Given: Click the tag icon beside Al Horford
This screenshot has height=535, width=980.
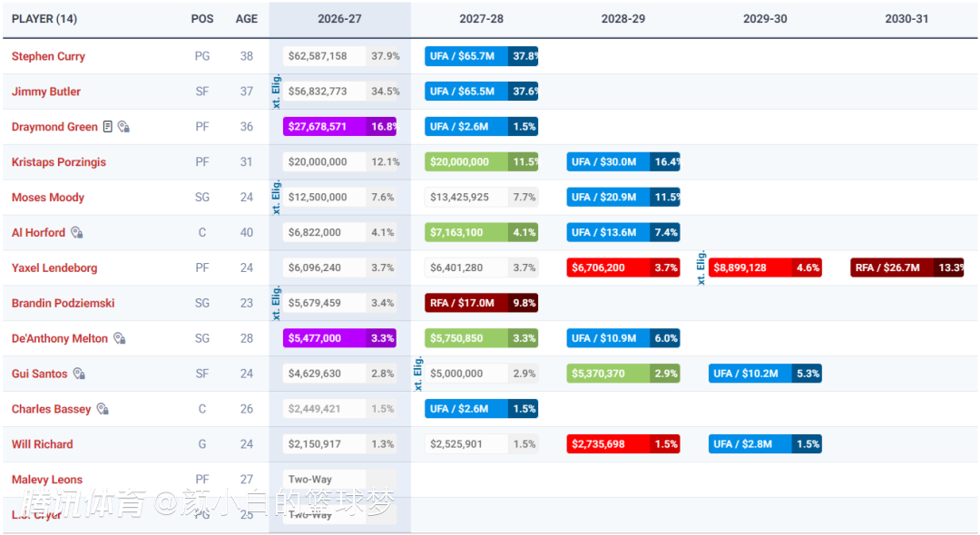Looking at the screenshot, I should (x=77, y=232).
